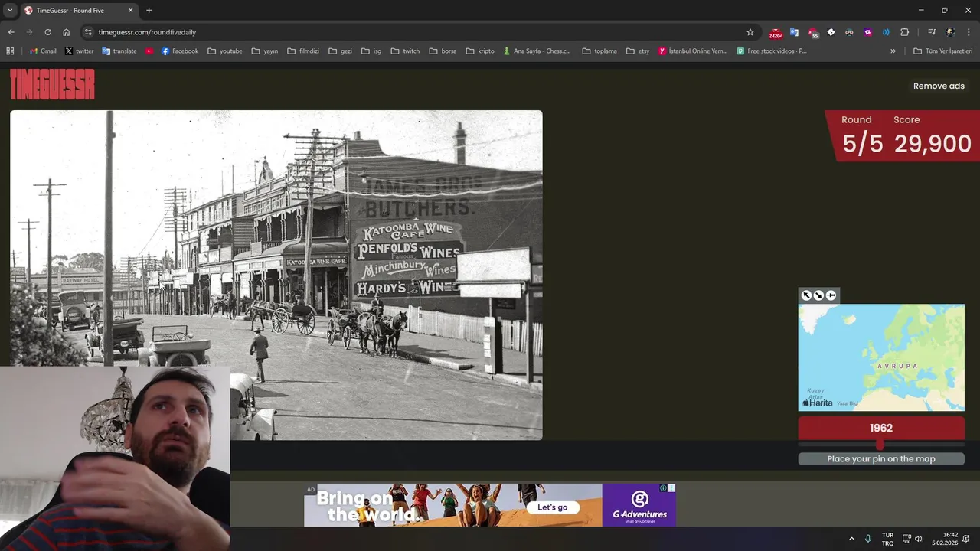Viewport: 980px width, 551px height.
Task: Open the İstanbul Online Yem... bookmark
Action: 693,51
